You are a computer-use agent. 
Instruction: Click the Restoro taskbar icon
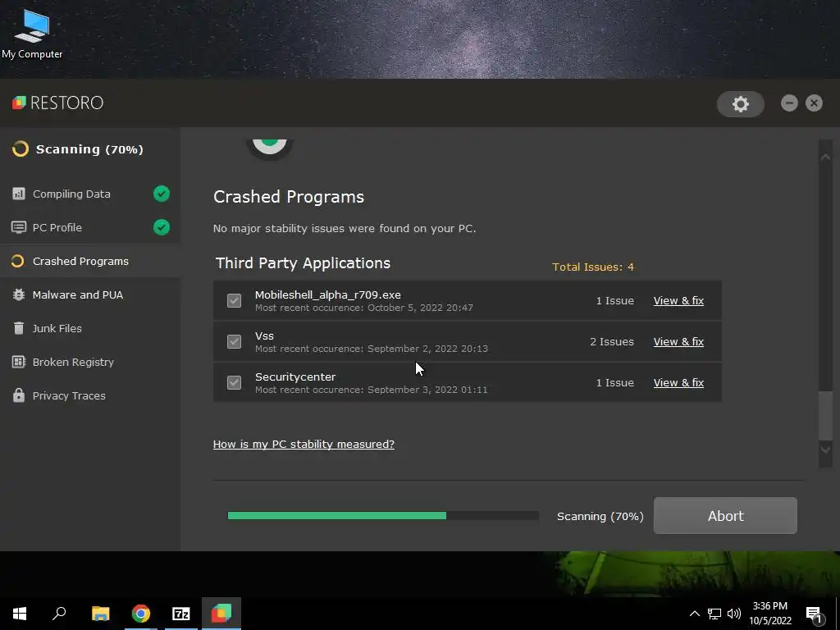(221, 614)
